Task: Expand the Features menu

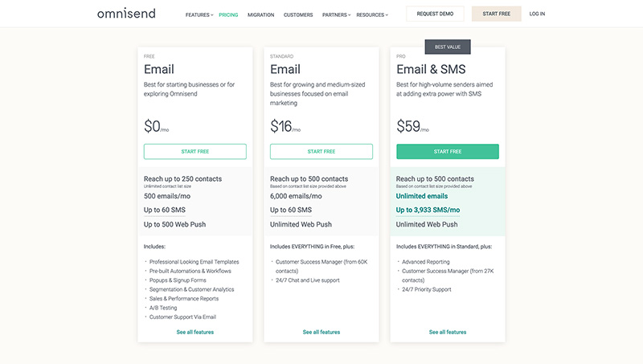Action: (x=199, y=14)
